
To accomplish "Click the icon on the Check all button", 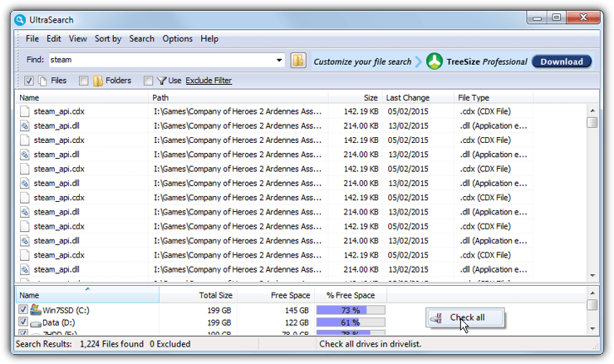I will pos(436,317).
